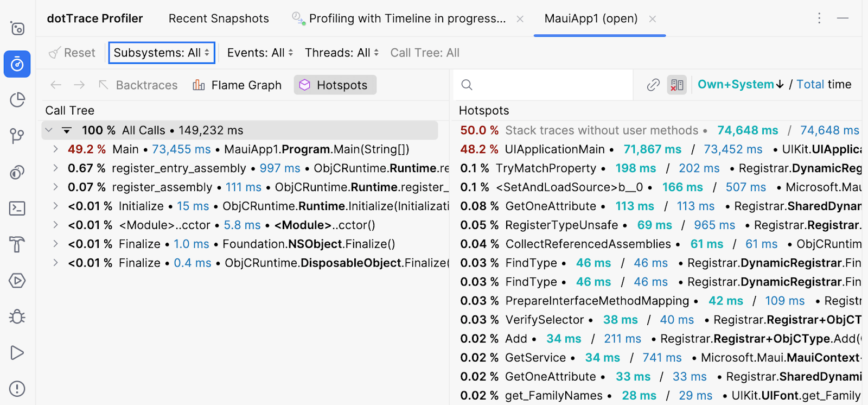Open the Debug bug icon in sidebar
This screenshot has width=868, height=405.
point(17,317)
